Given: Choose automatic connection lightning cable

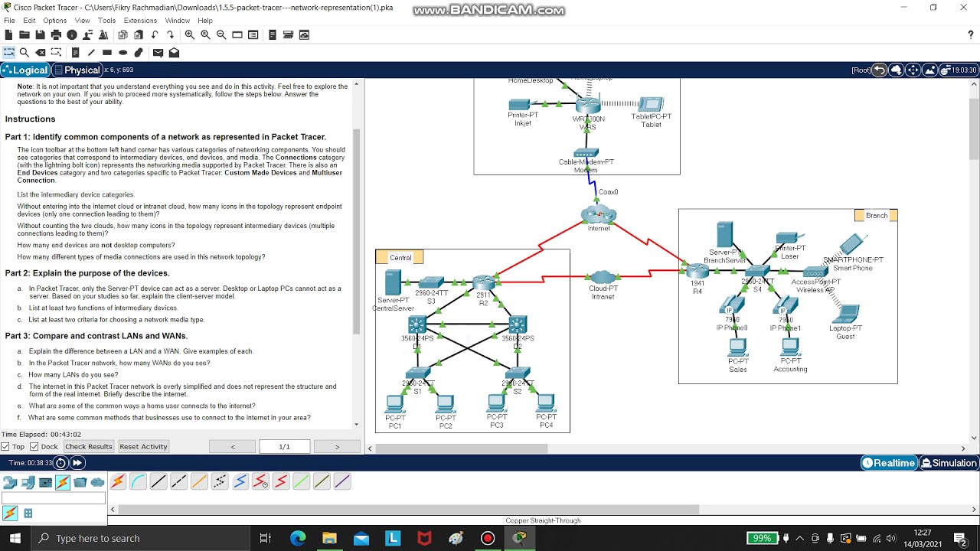Looking at the screenshot, I should 118,481.
